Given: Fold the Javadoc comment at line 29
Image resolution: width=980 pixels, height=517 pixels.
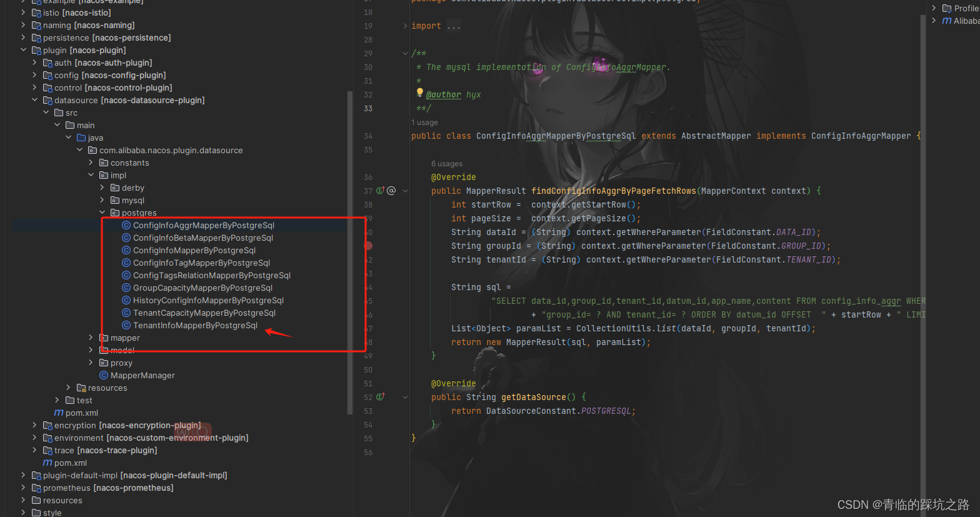Looking at the screenshot, I should coord(405,53).
